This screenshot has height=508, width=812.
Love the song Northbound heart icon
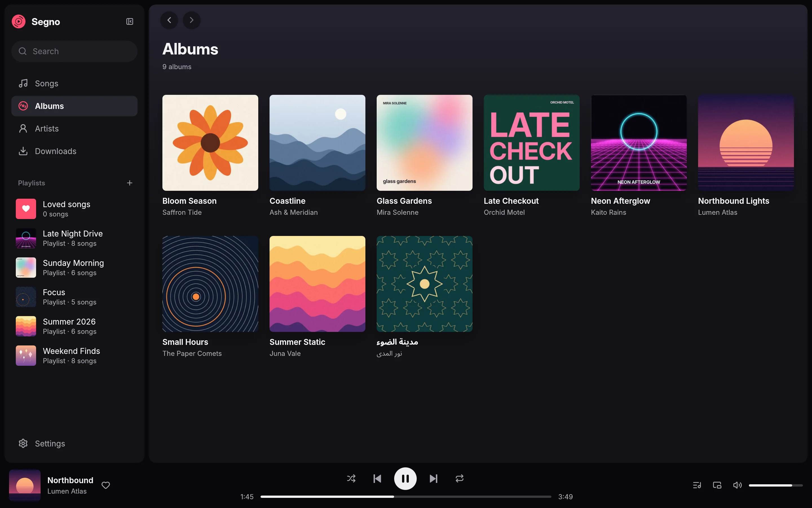pyautogui.click(x=106, y=485)
